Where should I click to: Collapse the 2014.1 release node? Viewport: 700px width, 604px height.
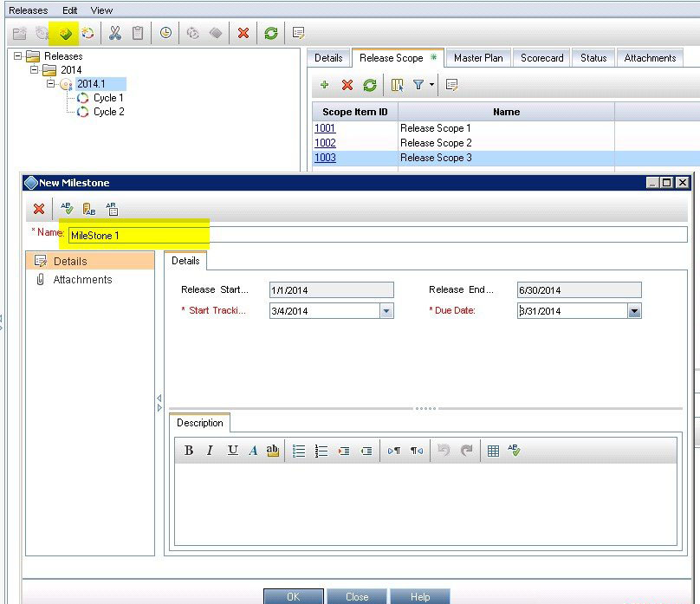[50, 83]
